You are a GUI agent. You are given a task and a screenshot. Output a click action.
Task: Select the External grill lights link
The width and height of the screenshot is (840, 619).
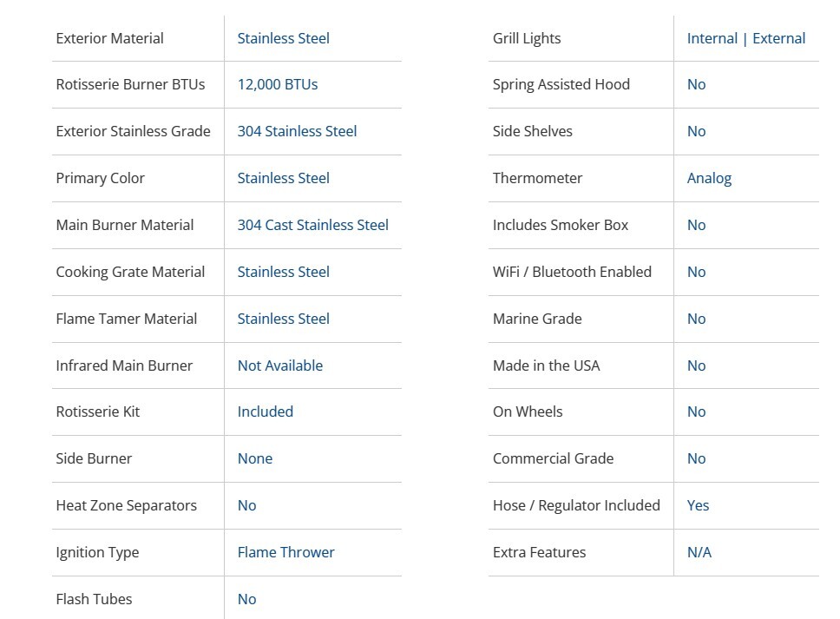(x=778, y=38)
